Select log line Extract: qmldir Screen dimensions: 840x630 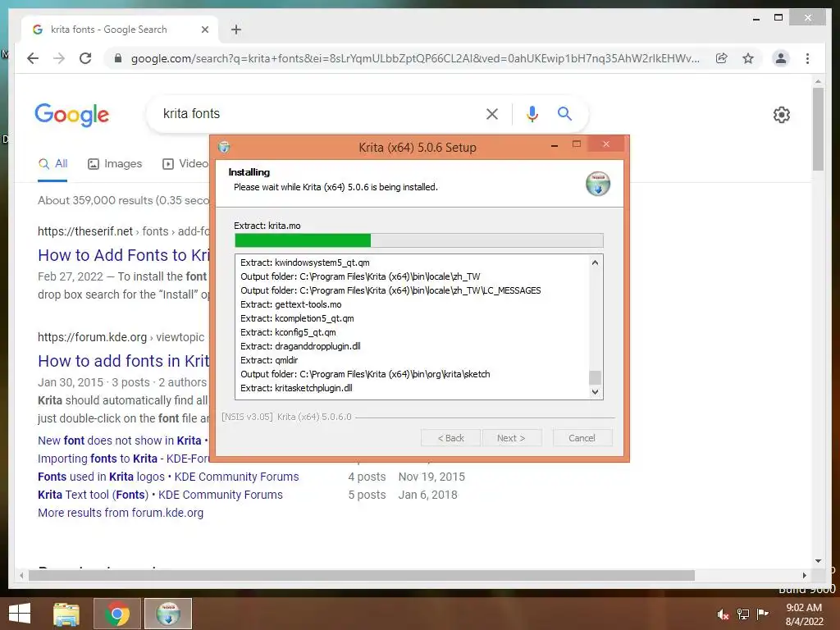[x=269, y=360]
